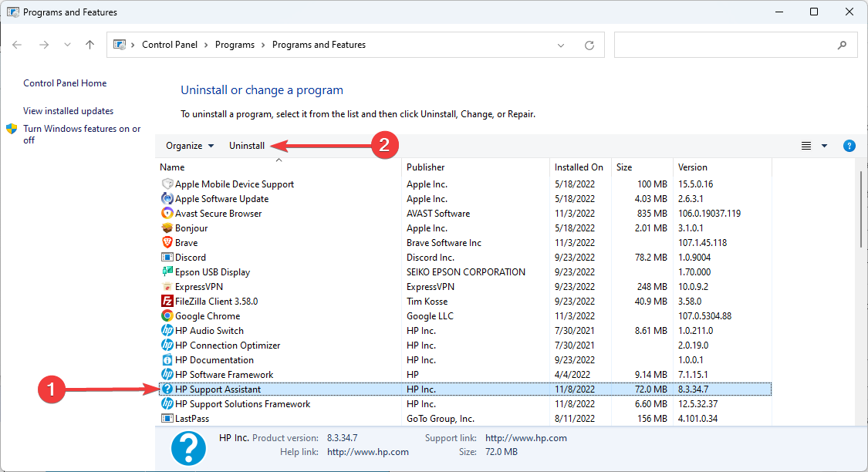Viewport: 868px width, 472px height.
Task: Click View installed updates link
Action: pyautogui.click(x=68, y=111)
